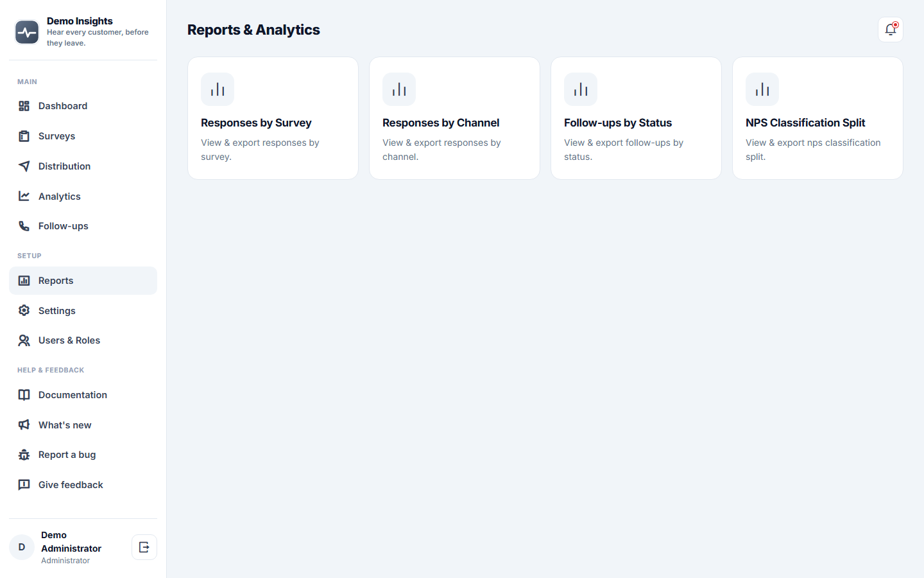
Task: Open Settings from the sidebar
Action: [x=83, y=311]
